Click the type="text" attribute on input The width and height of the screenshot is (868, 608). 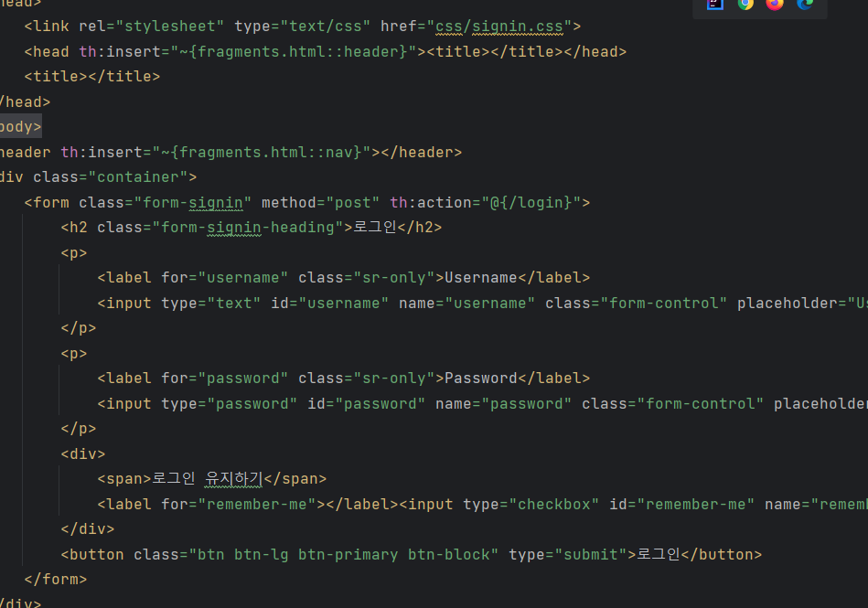211,304
